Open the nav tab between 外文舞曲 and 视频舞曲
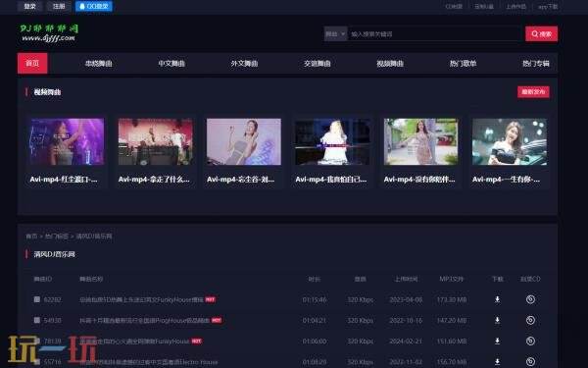This screenshot has height=368, width=588. (317, 64)
